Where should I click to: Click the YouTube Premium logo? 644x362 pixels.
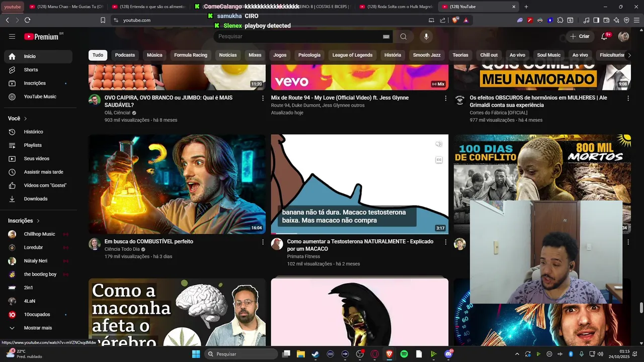(41, 36)
